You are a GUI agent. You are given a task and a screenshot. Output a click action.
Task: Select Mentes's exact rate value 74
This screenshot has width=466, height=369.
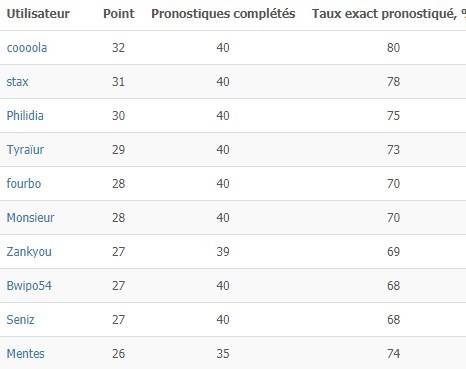coord(393,354)
